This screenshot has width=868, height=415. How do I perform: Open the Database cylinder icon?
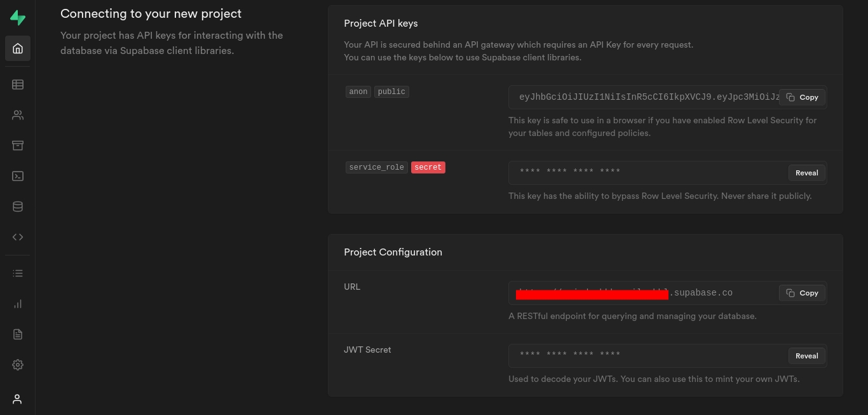click(18, 207)
